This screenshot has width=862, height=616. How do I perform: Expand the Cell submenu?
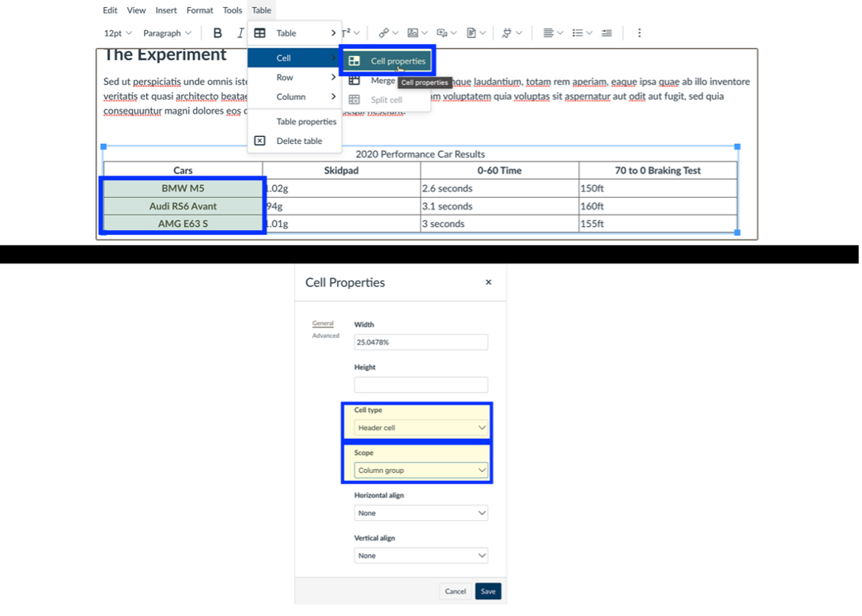pos(294,58)
